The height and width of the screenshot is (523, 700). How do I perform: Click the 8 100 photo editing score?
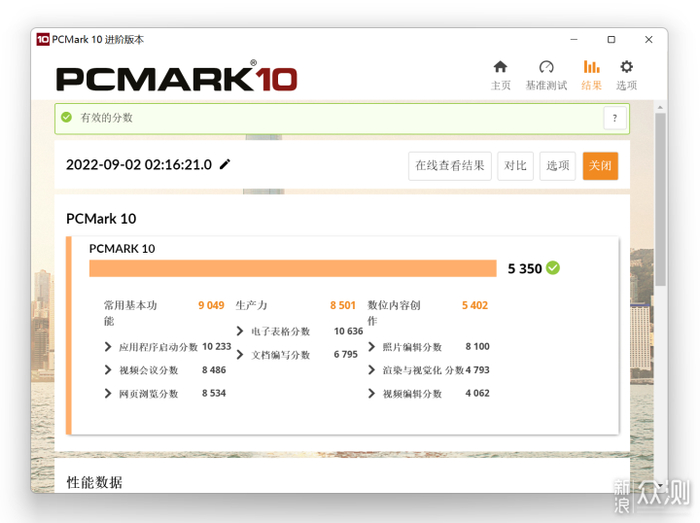point(477,347)
